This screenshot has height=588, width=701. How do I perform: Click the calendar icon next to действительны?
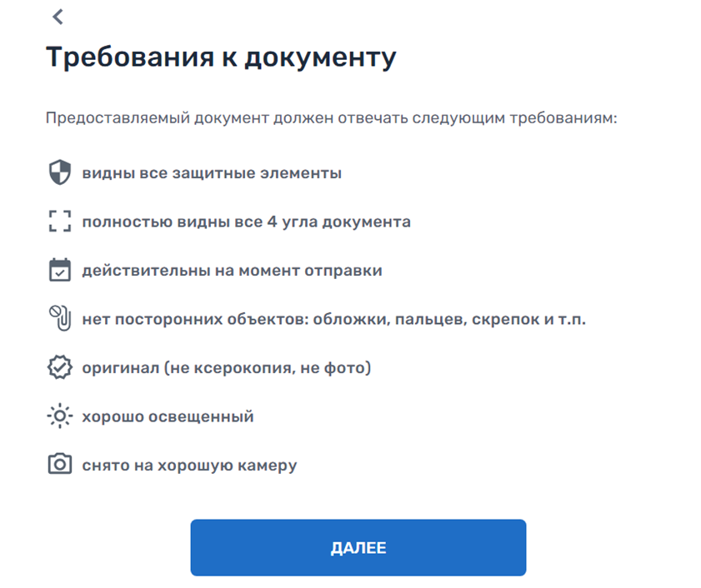coord(58,270)
